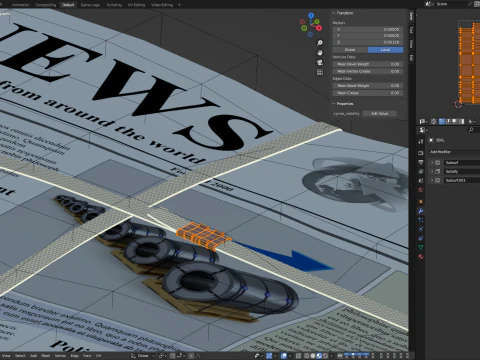480x360 pixels.
Task: Toggle UV sync selection in UV editor header
Action: click(434, 121)
